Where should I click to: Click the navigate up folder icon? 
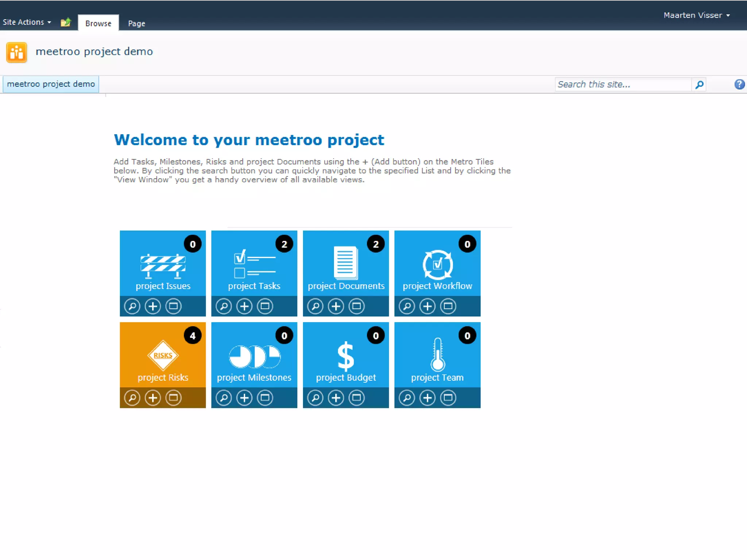(x=66, y=22)
